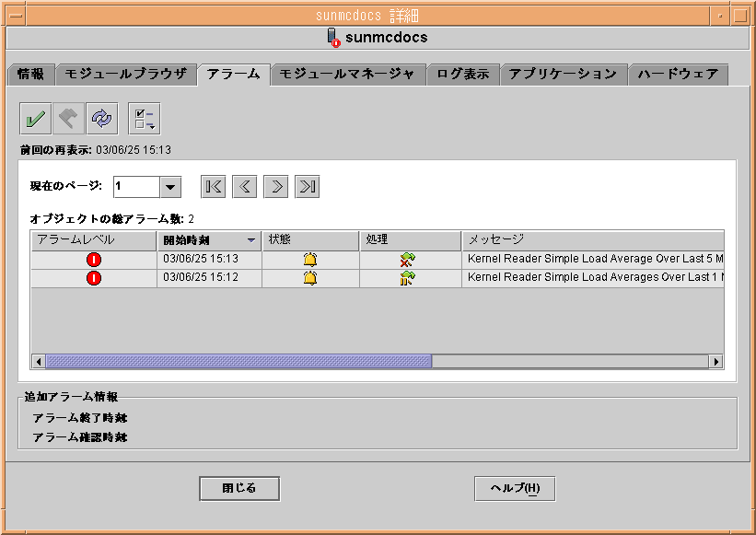The width and height of the screenshot is (756, 535).
Task: Switch to the 情報 tab
Action: 31,75
